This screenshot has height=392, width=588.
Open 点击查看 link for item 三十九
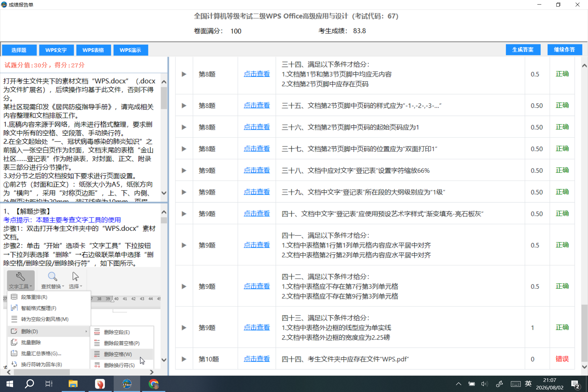(257, 192)
